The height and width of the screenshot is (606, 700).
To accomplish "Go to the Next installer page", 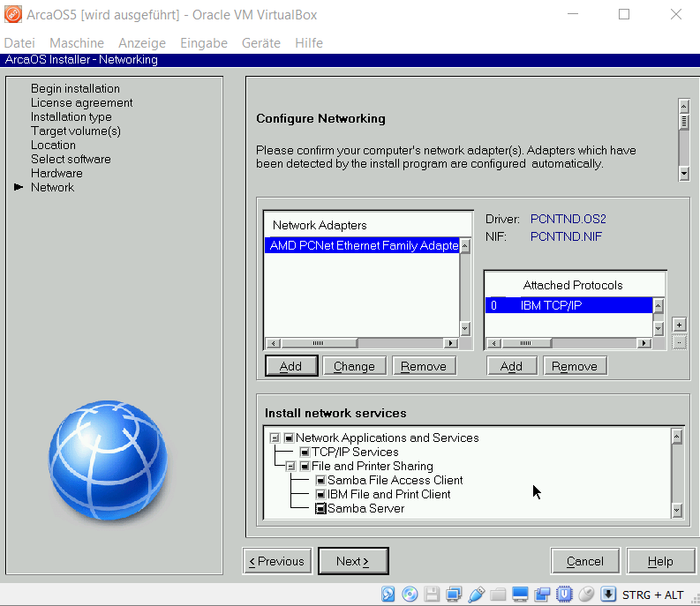I will (353, 561).
